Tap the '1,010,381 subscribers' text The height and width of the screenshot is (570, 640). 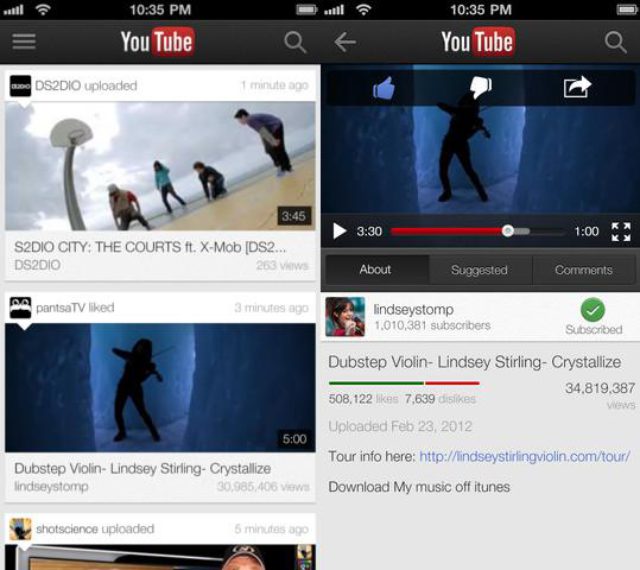432,325
